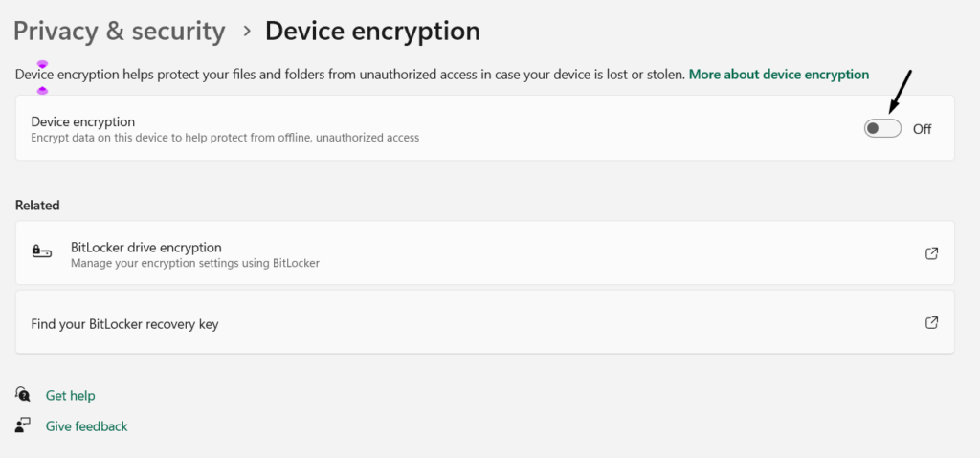Go back to Privacy & security breadcrumb
This screenshot has width=980, height=458.
click(119, 32)
